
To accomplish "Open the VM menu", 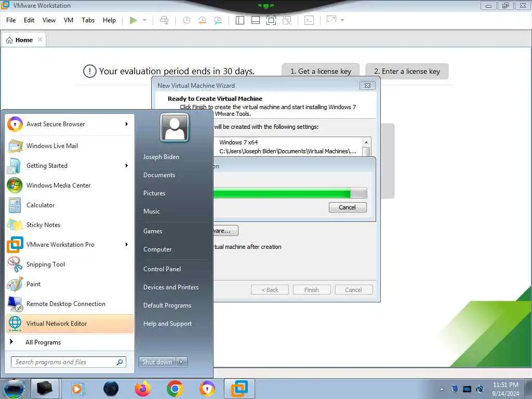I will click(69, 20).
